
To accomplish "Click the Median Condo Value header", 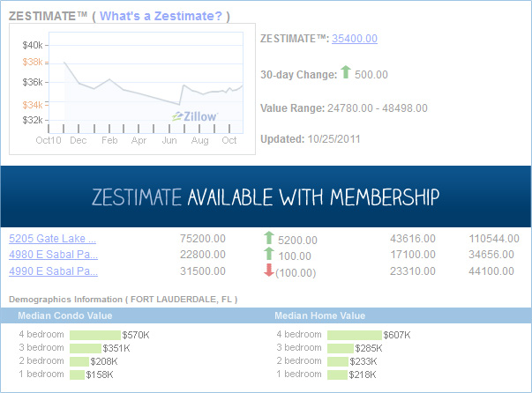I will (x=65, y=315).
